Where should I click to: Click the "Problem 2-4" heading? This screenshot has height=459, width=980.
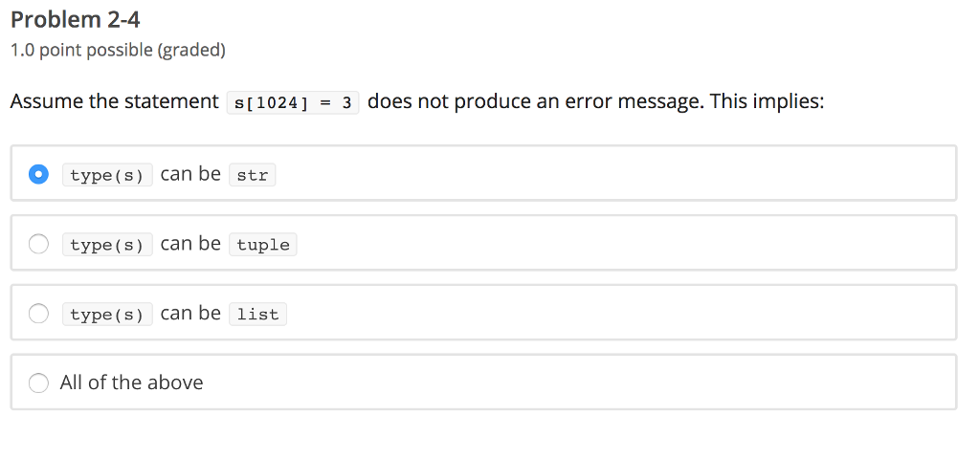(76, 18)
